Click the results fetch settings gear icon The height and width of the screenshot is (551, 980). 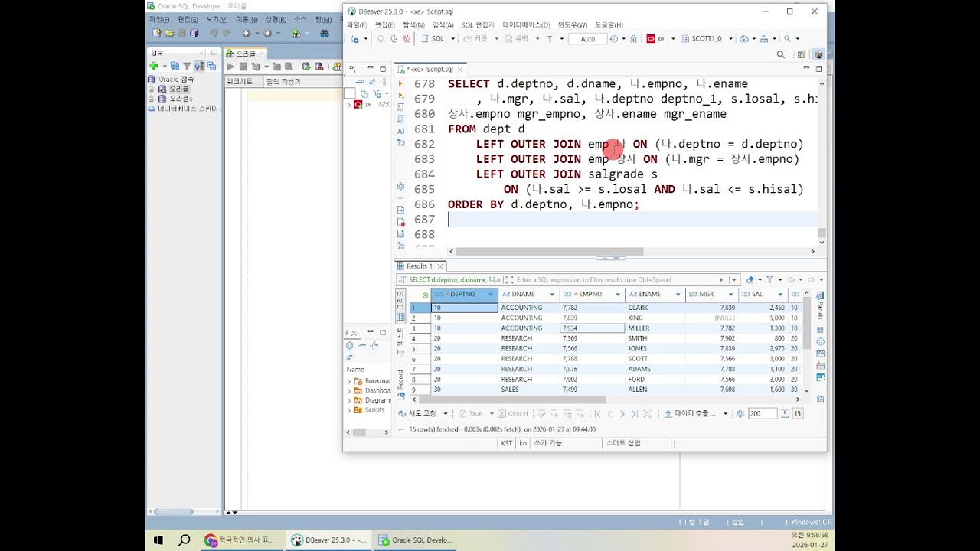740,414
